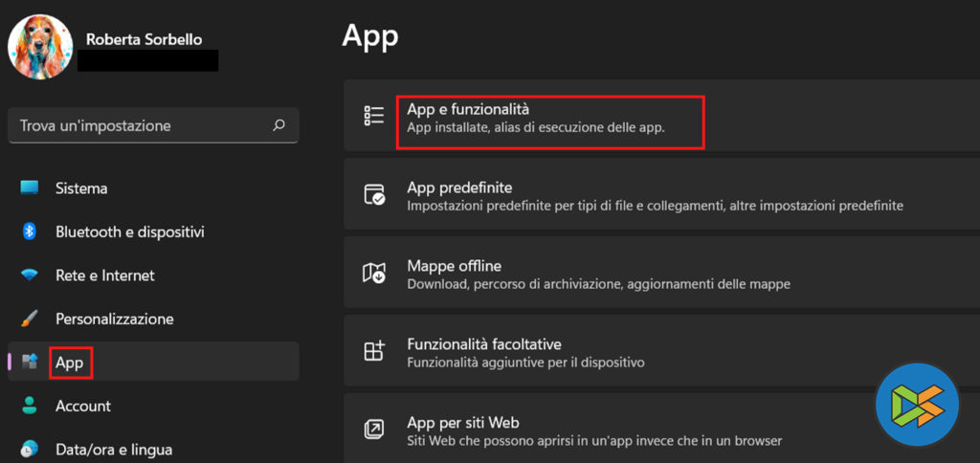Click the Data/ora e lingua globe icon
980x463 pixels.
(x=30, y=449)
